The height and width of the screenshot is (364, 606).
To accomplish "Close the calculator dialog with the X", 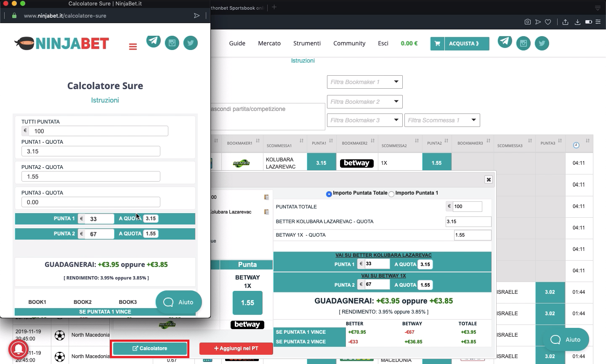I will coord(489,179).
